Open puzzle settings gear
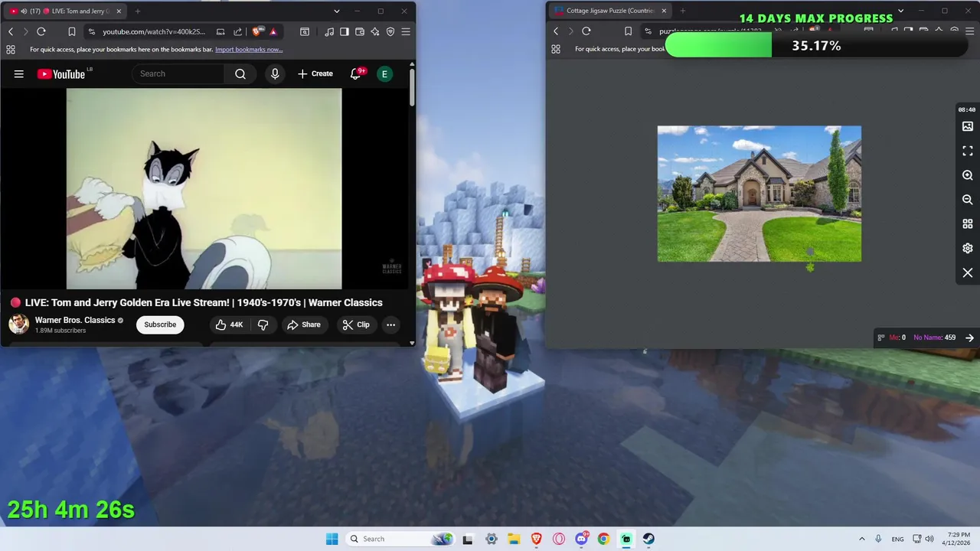Screen dimensions: 980x551 click(x=968, y=249)
